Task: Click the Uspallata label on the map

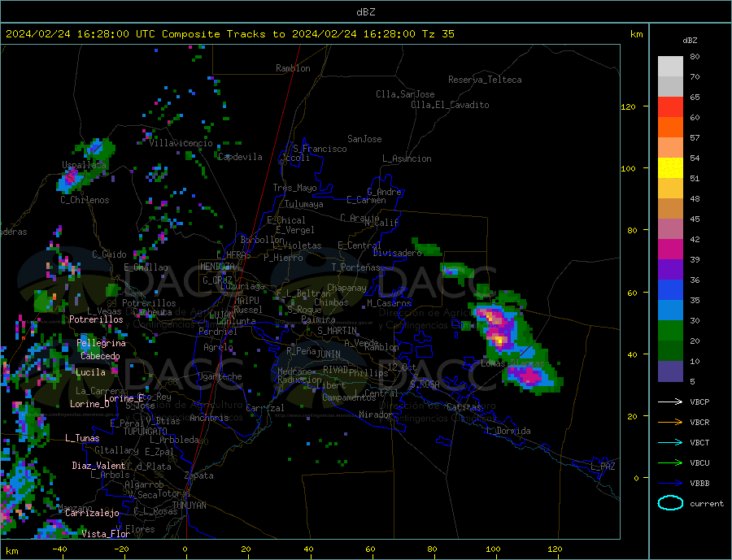Action: (84, 165)
